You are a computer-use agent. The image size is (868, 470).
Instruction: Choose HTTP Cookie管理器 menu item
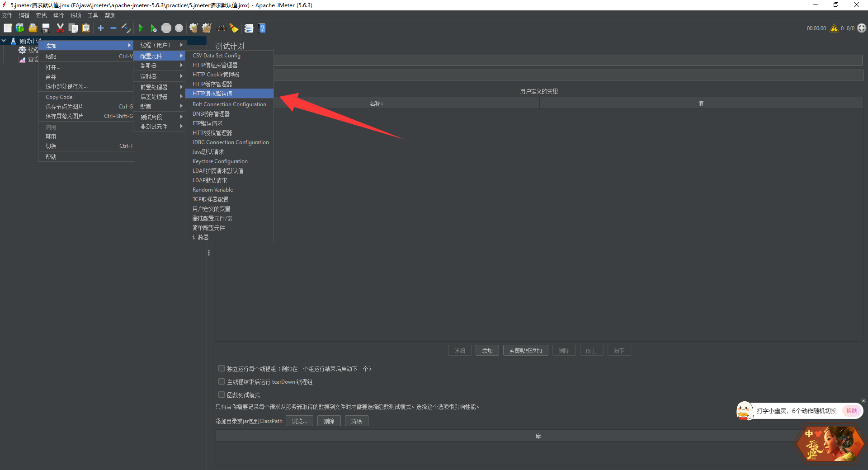point(229,75)
